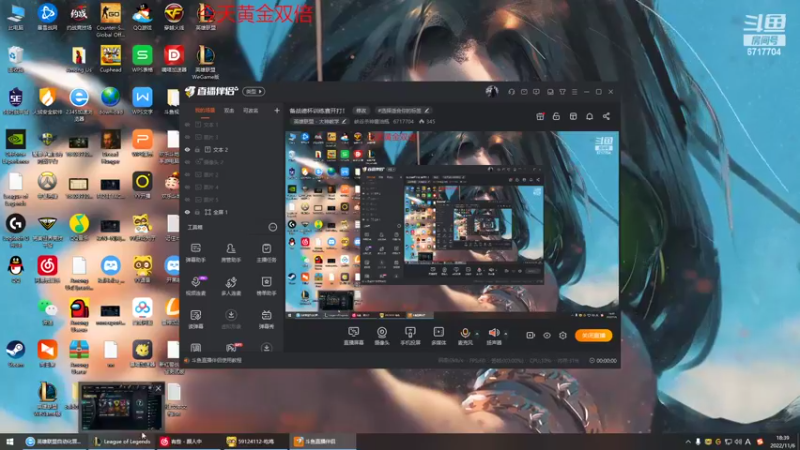This screenshot has height=450, width=800.
Task: Edit the League of Legends category pill
Action: pos(319,122)
